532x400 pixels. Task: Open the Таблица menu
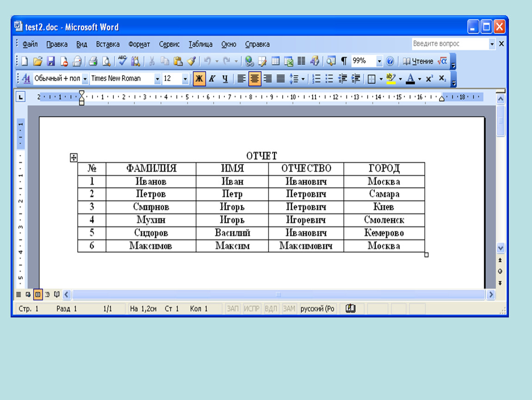click(x=200, y=44)
